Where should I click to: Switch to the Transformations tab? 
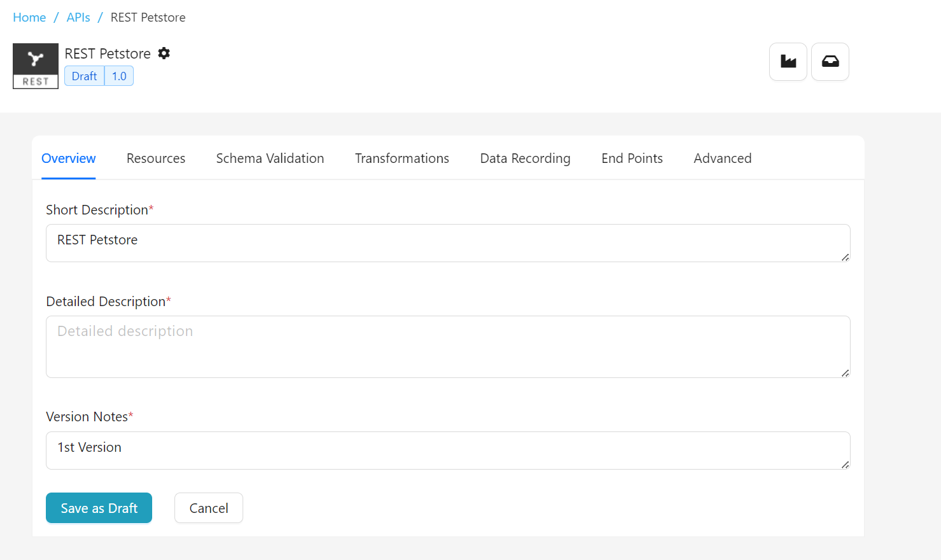(x=402, y=158)
